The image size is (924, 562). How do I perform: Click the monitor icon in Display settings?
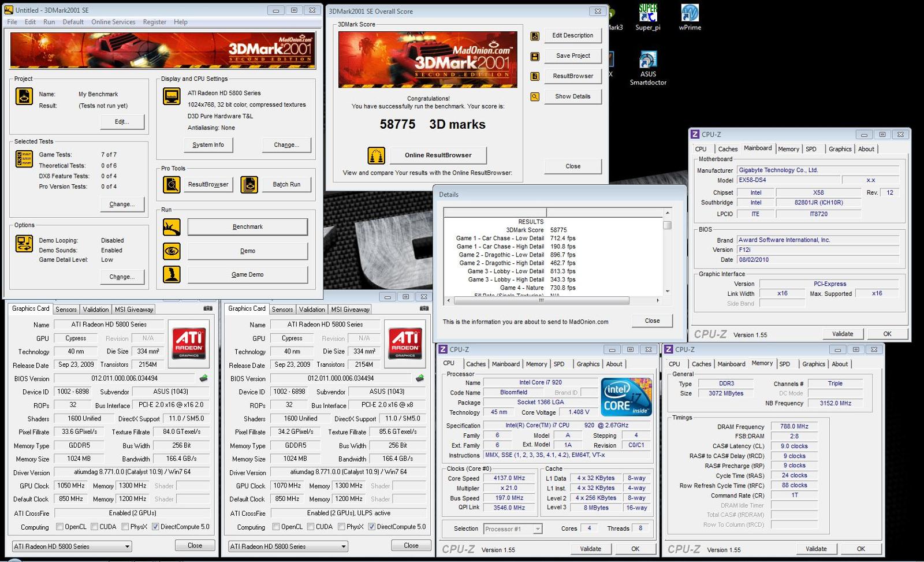tap(172, 96)
